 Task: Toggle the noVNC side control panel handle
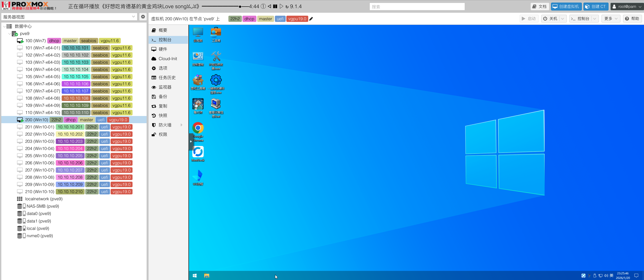point(191,141)
